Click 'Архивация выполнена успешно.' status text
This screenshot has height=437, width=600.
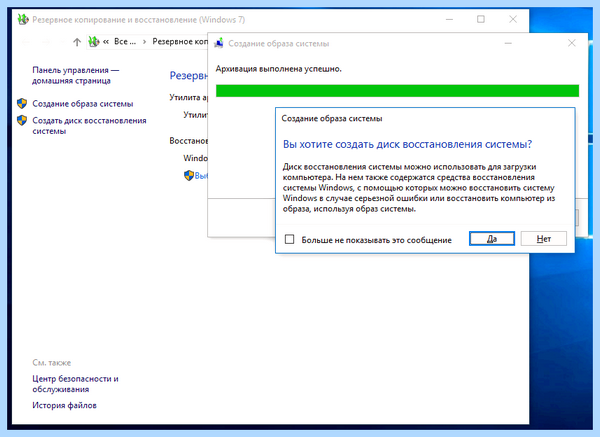click(x=279, y=69)
